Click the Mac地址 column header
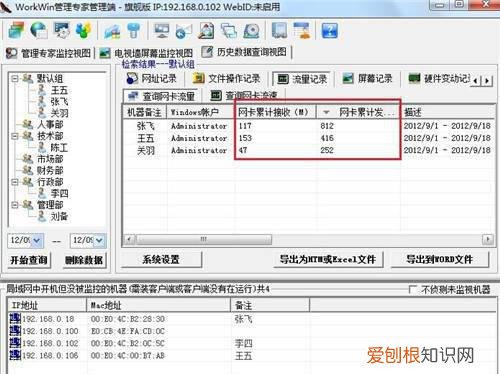This screenshot has width=500, height=374. (x=159, y=305)
